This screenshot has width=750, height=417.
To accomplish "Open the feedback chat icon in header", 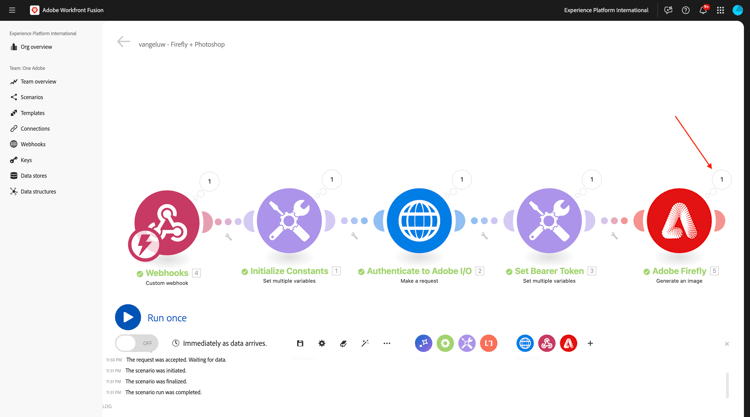I will (668, 10).
